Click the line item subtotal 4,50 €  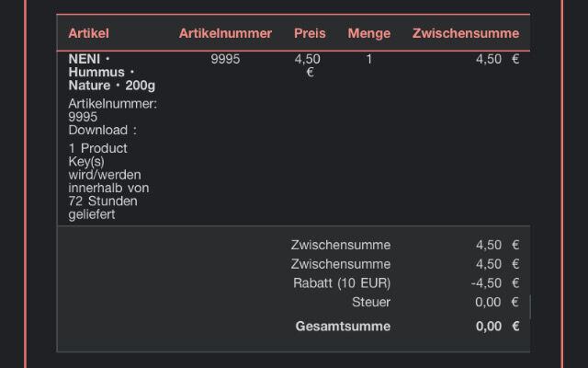pos(497,59)
